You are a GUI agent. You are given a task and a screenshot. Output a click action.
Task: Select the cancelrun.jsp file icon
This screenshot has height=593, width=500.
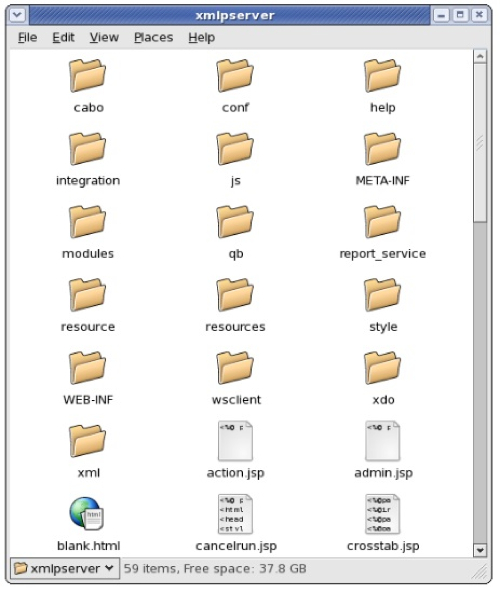(235, 514)
